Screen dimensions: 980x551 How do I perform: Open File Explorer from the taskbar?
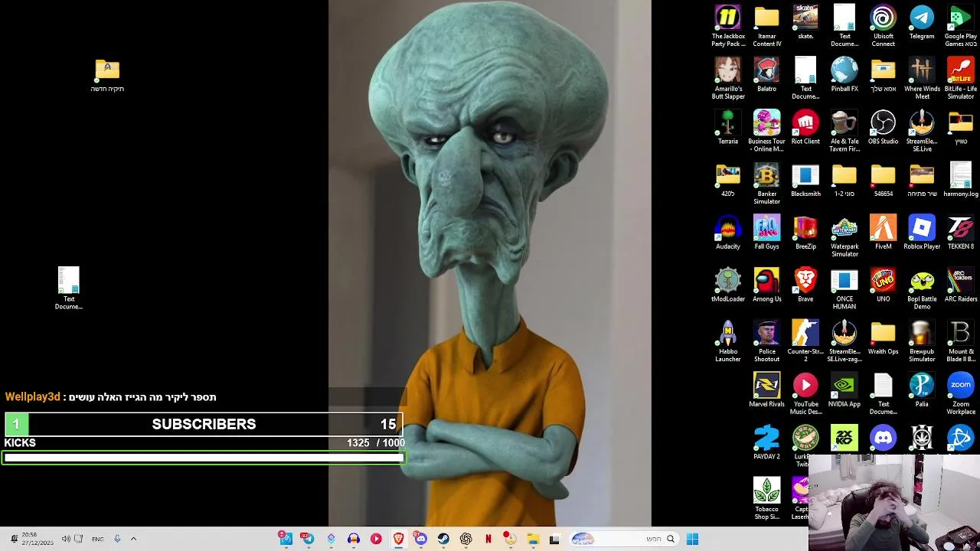pyautogui.click(x=533, y=539)
